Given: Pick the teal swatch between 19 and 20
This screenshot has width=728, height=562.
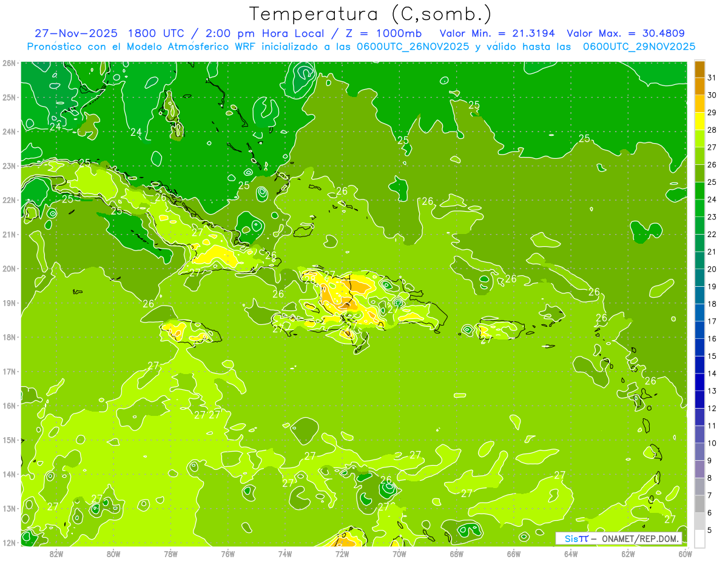Looking at the screenshot, I should (699, 278).
